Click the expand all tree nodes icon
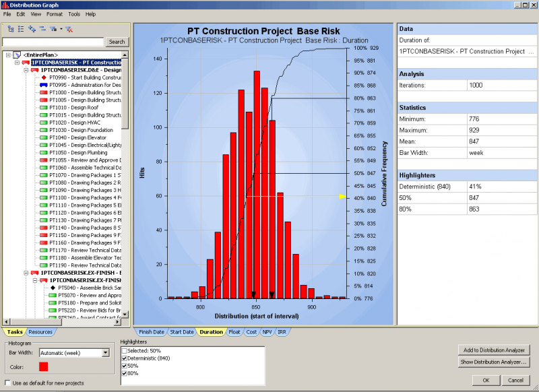 click(32, 29)
